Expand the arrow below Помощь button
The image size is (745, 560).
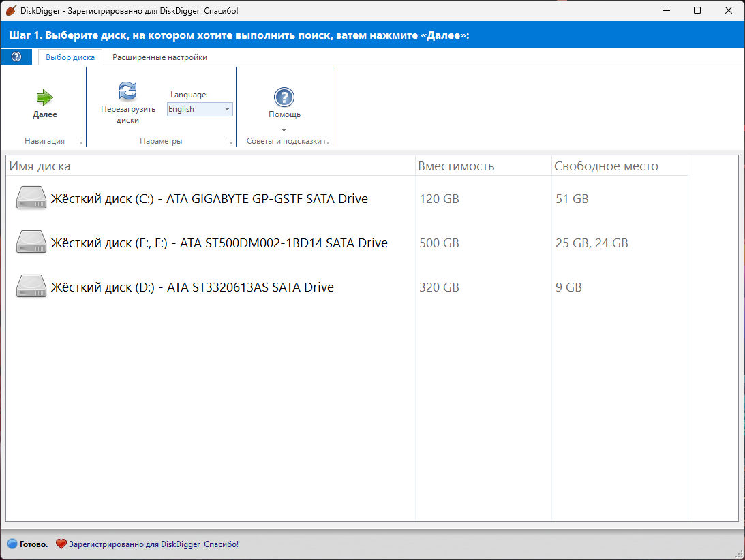pyautogui.click(x=284, y=130)
